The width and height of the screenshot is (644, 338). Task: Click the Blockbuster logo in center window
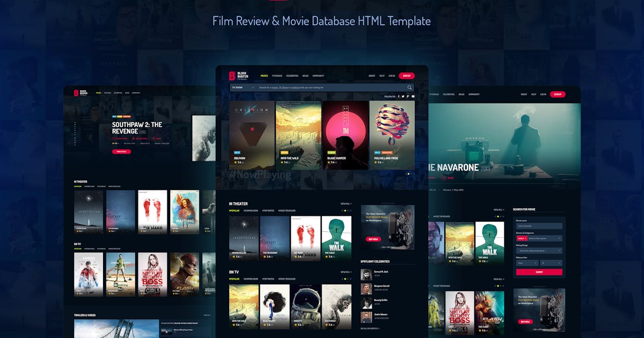[x=239, y=76]
